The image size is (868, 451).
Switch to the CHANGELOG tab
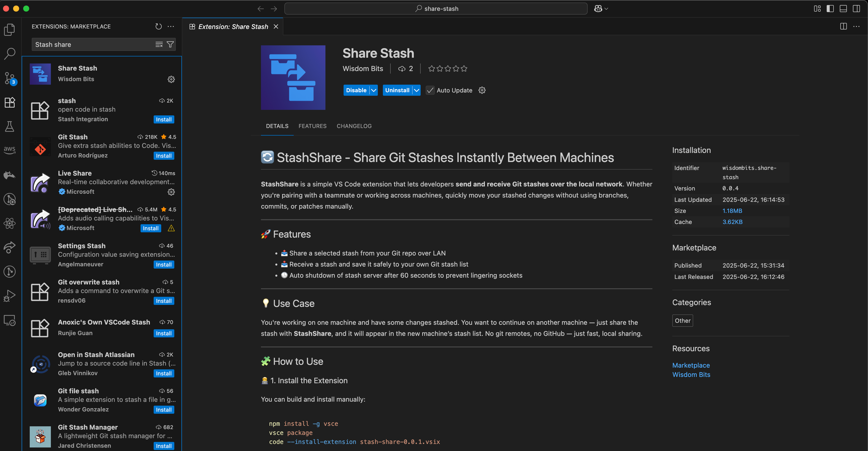354,126
